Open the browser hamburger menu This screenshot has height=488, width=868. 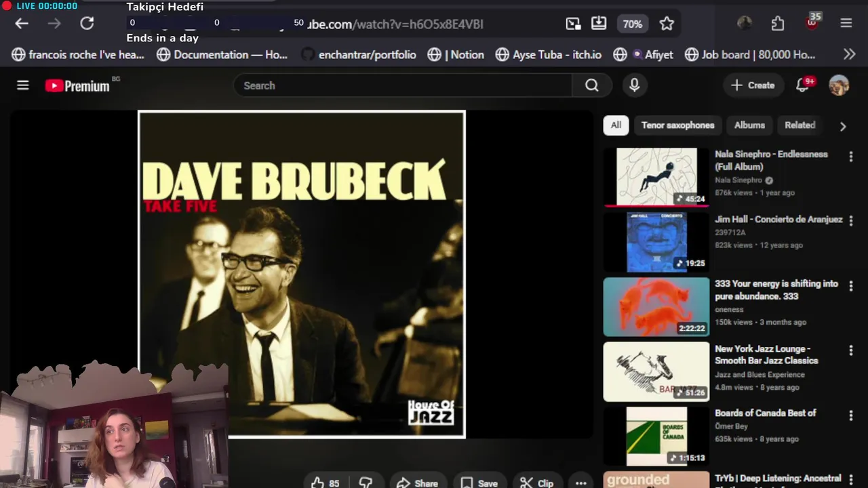click(x=846, y=24)
